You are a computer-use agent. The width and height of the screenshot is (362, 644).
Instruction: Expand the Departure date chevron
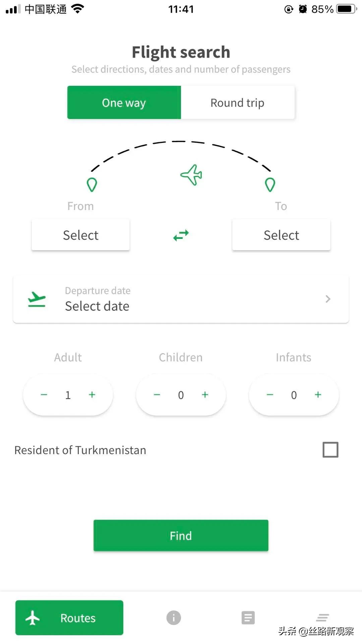pyautogui.click(x=328, y=299)
